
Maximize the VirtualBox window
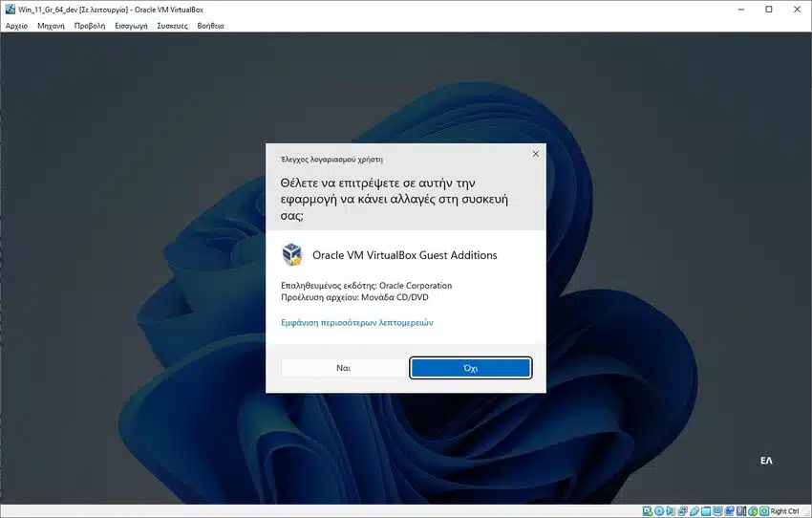pos(769,10)
